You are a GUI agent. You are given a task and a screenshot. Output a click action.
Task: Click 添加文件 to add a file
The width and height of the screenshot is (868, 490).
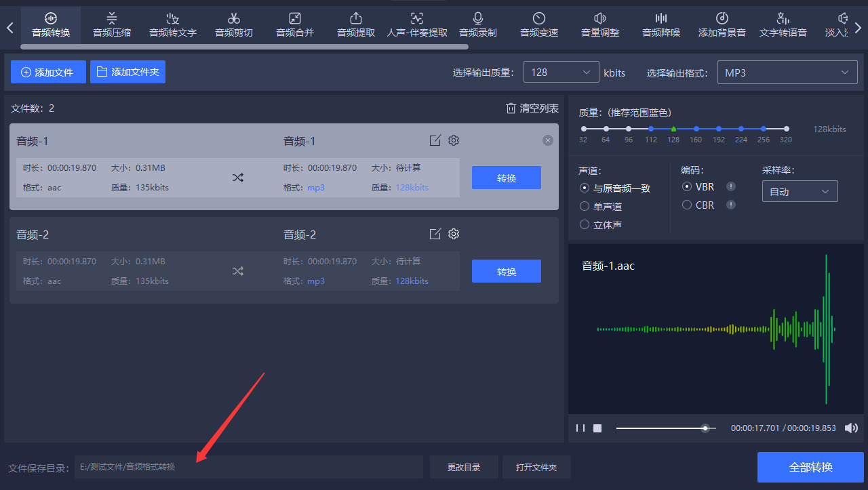click(48, 72)
